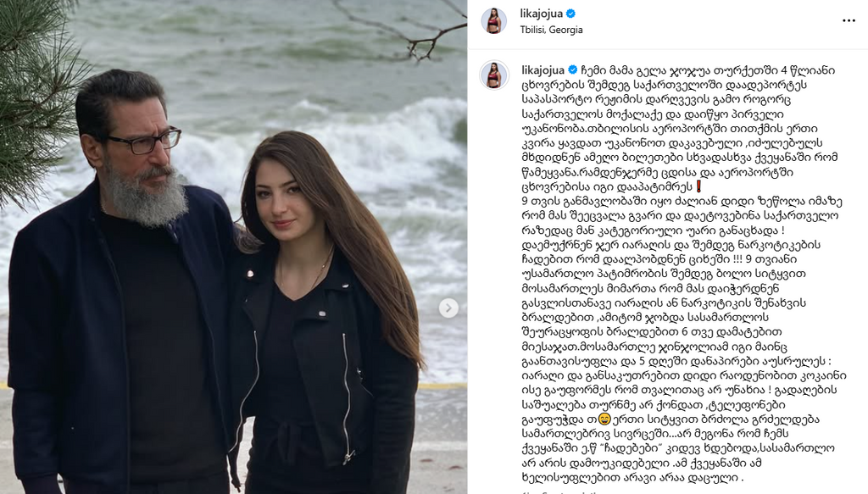Click the red exclamation mark emoji in caption
The height and width of the screenshot is (494, 868).
click(x=699, y=186)
